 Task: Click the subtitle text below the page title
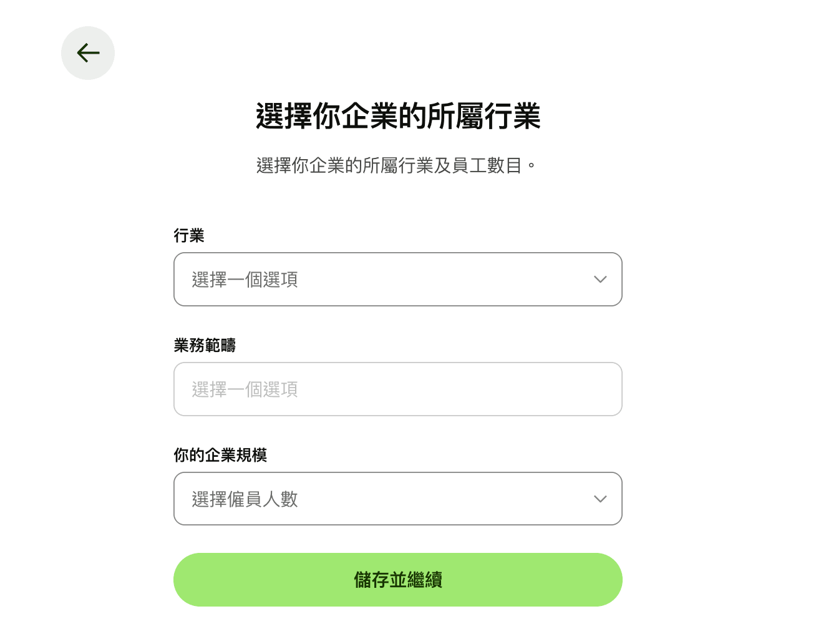[x=397, y=165]
